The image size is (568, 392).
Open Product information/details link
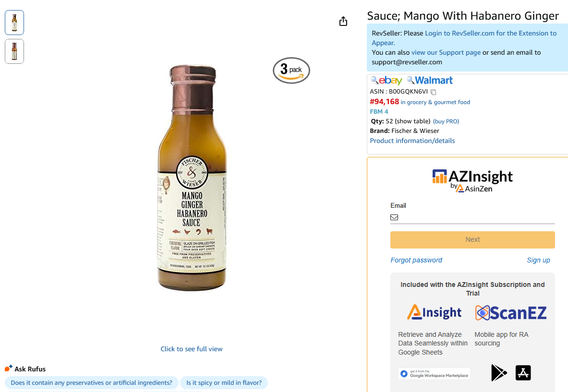pos(412,141)
